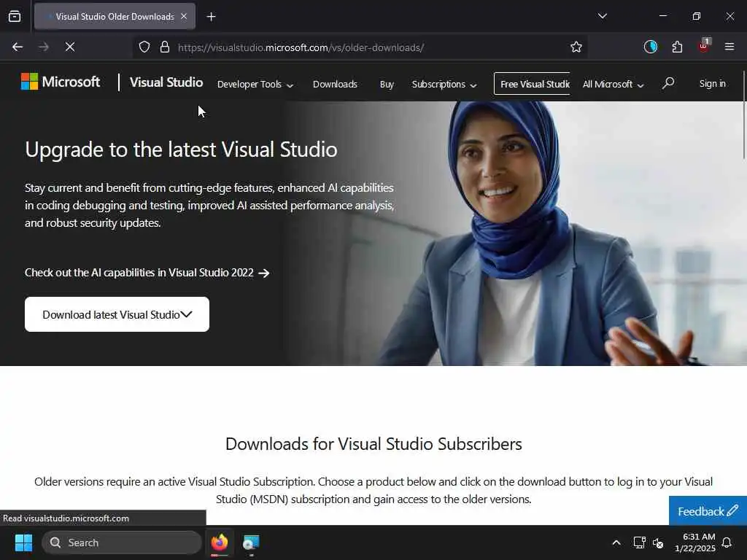Expand the Download latest Visual Studio button

[117, 314]
